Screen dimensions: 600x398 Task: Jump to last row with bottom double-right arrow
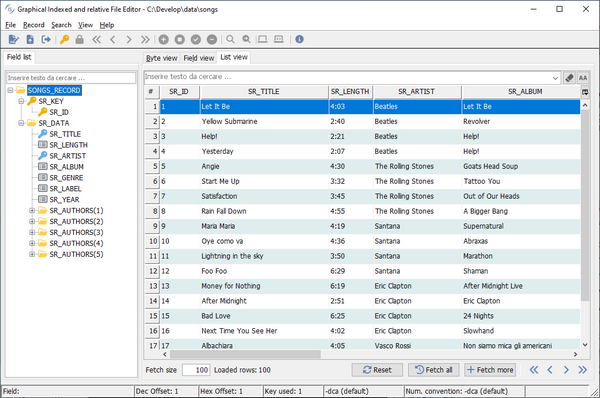pos(582,370)
